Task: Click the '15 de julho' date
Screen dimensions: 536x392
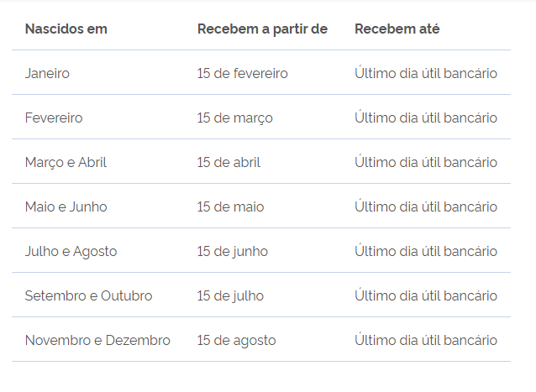Action: click(x=230, y=296)
